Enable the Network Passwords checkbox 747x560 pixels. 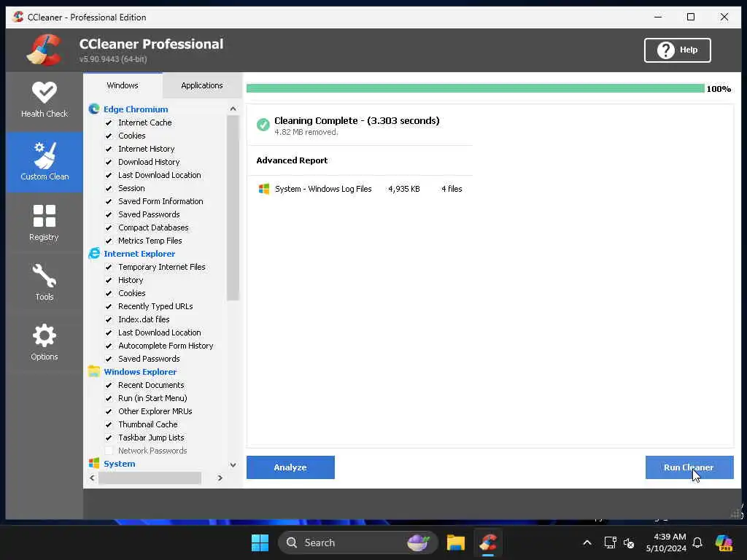pyautogui.click(x=109, y=451)
